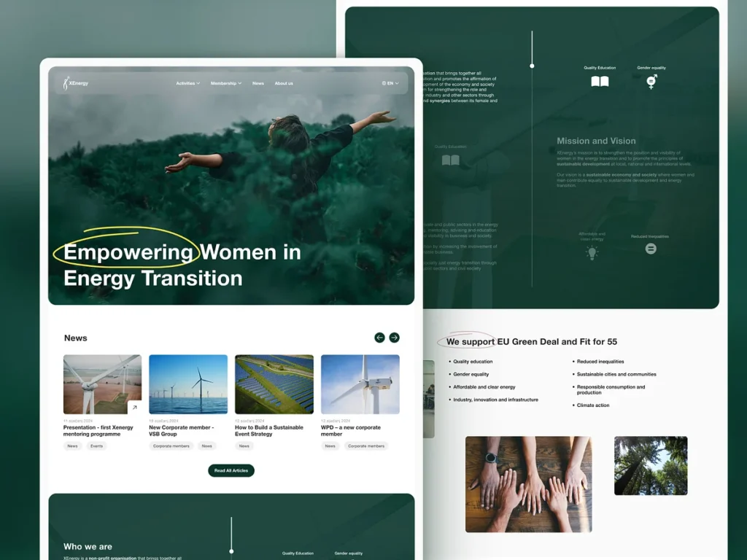Image resolution: width=747 pixels, height=560 pixels.
Task: Open the EN language selector
Action: pos(390,83)
